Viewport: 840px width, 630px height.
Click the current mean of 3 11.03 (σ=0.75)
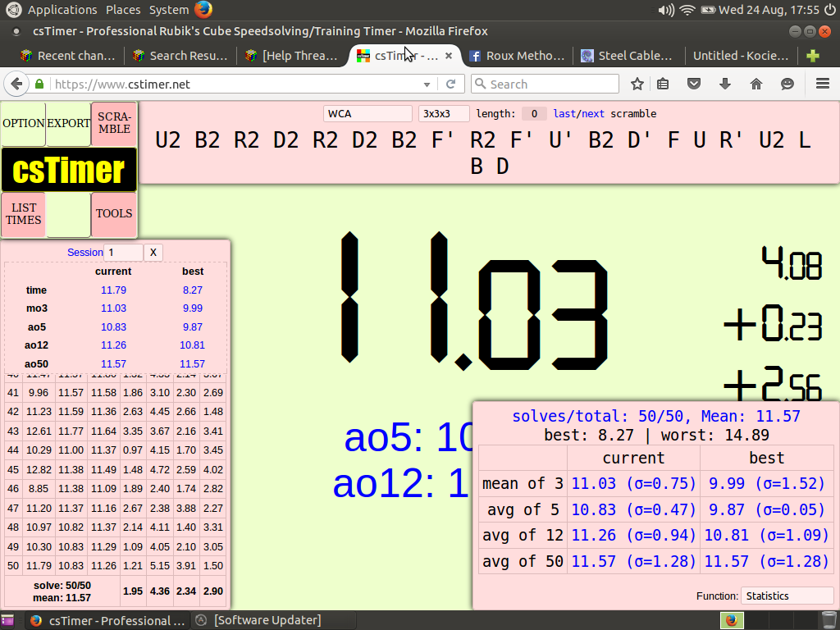[634, 483]
